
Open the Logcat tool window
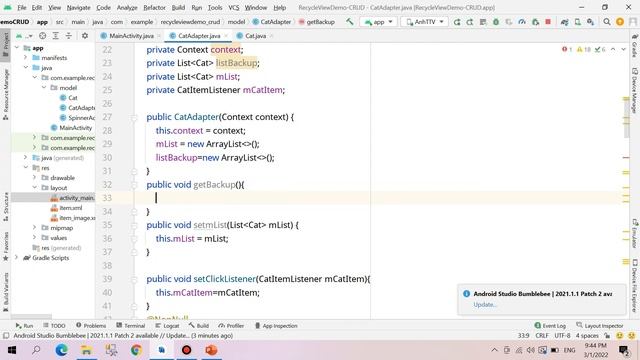coord(167,326)
